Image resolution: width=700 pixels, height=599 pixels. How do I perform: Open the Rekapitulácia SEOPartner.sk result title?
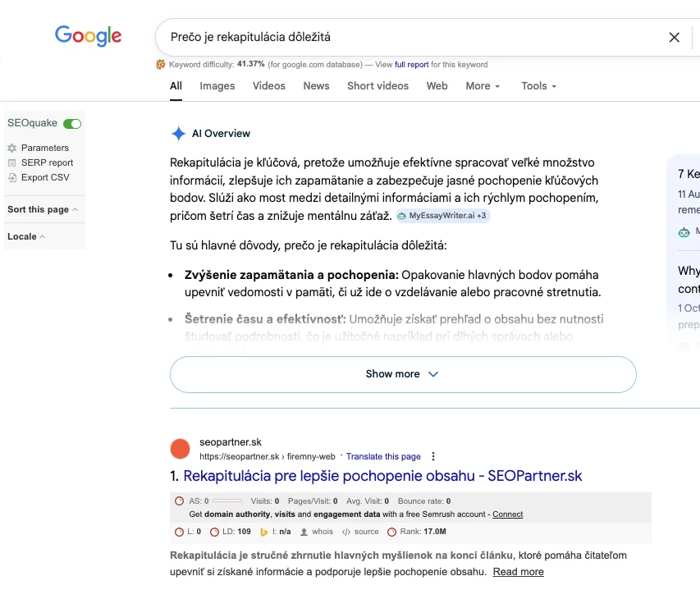click(x=382, y=476)
